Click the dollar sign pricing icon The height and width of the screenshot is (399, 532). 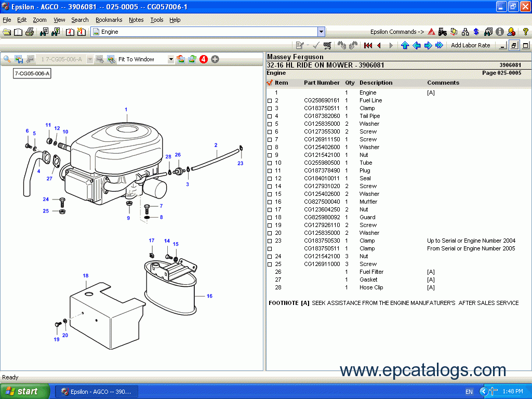(476, 32)
